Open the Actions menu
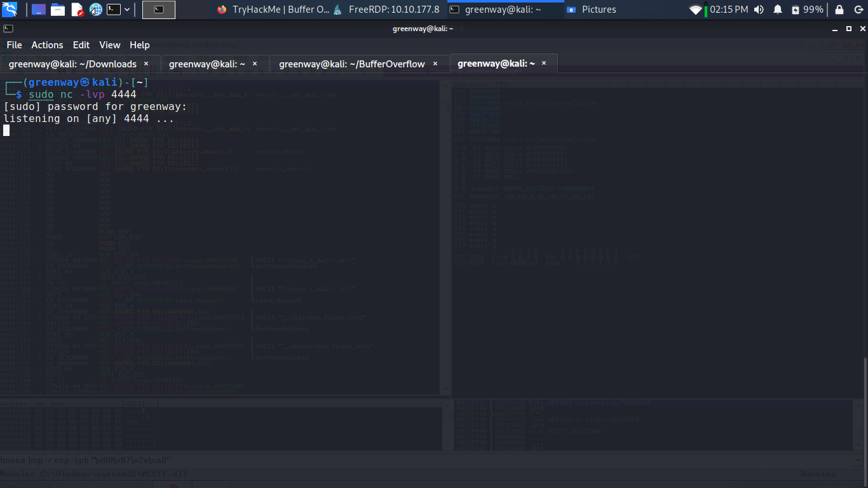The image size is (868, 488). pyautogui.click(x=47, y=45)
